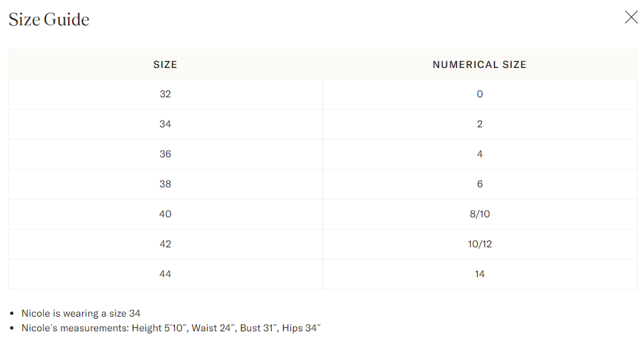Select the NUMERICAL SIZE column header
This screenshot has height=348, width=644.
tap(480, 65)
